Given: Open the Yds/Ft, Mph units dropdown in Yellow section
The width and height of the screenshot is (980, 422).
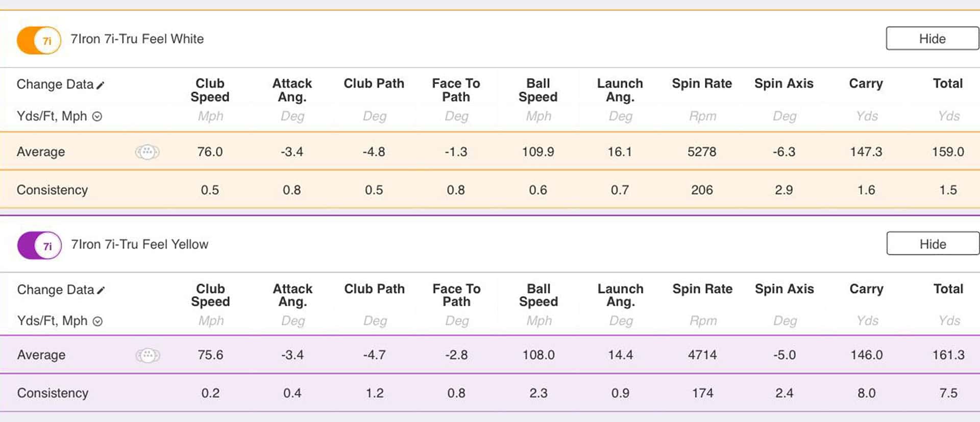Looking at the screenshot, I should (x=97, y=321).
